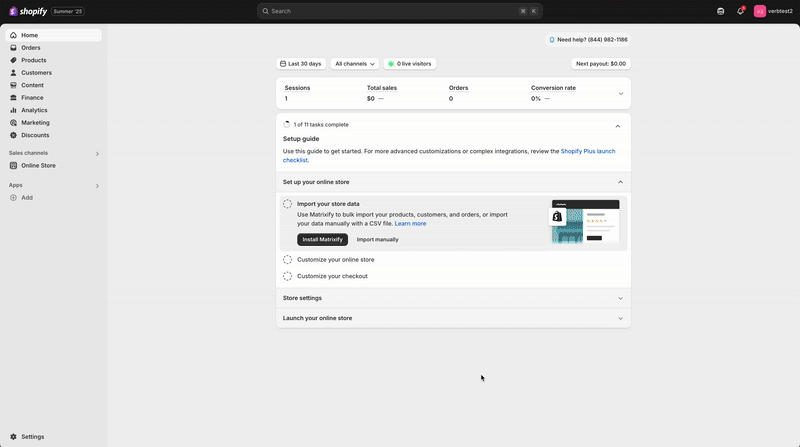800x447 pixels.
Task: Click into the Search field
Action: click(400, 11)
